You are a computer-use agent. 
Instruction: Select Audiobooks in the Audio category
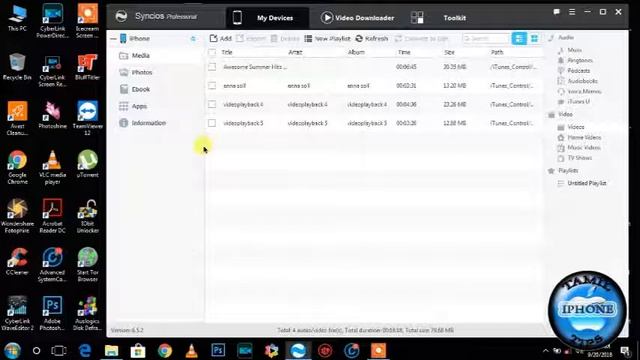[578, 81]
